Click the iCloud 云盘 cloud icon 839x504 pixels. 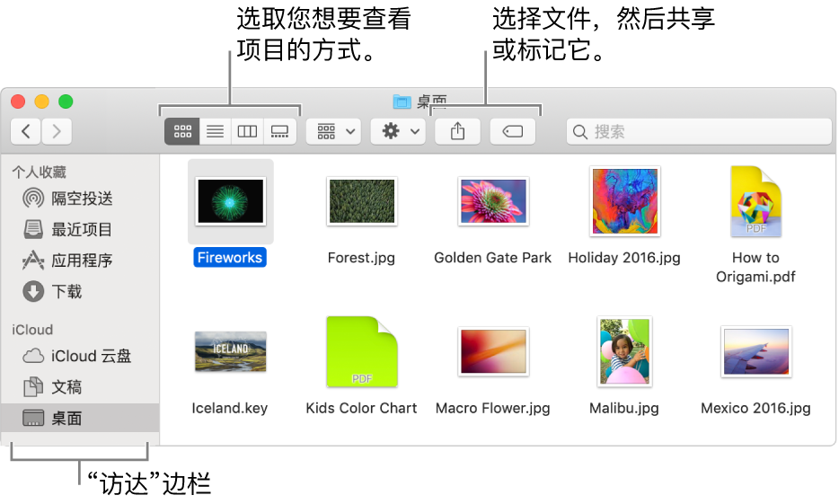click(33, 356)
